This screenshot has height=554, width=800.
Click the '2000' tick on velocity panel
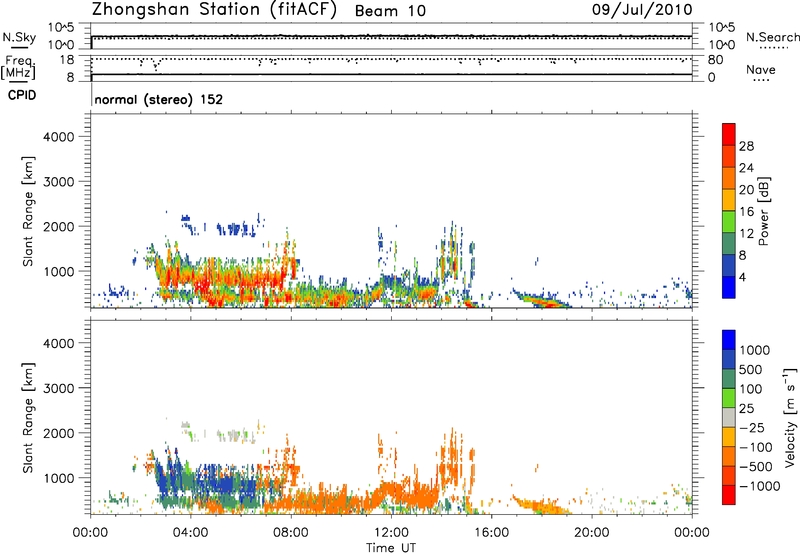click(x=58, y=433)
